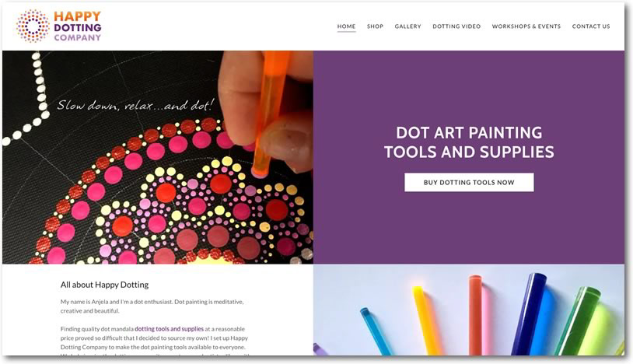Select the dark blue dotting rod in photo
This screenshot has width=633, height=364.
click(530, 314)
